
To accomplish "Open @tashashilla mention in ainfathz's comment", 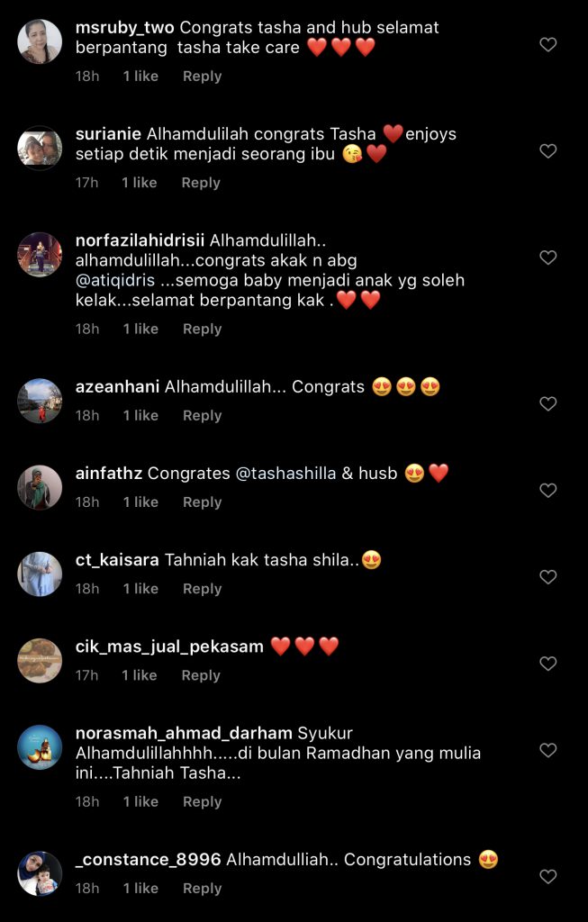I will coord(285,474).
